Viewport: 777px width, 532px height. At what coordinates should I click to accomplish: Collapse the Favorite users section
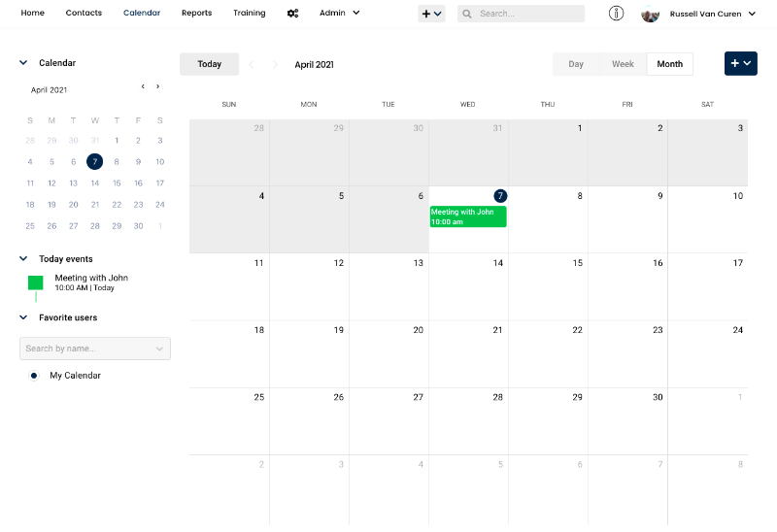(23, 317)
